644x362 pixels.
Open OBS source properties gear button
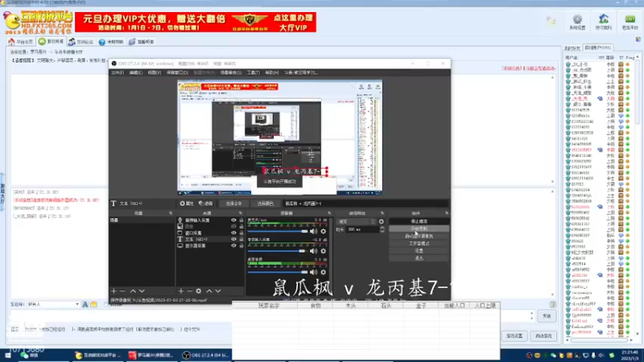pos(187,204)
